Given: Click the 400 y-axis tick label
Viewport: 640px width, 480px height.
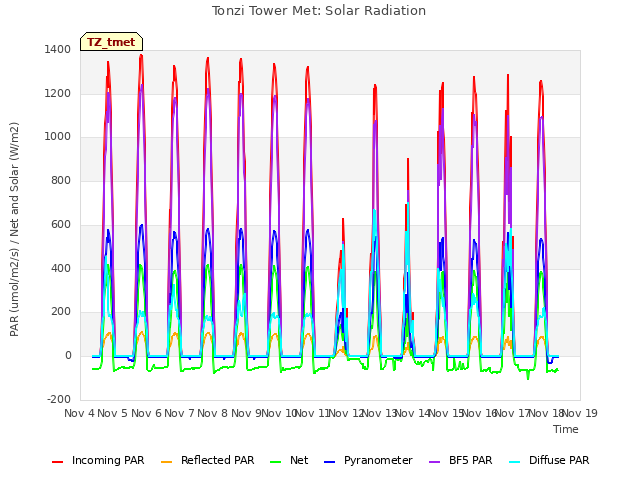Looking at the screenshot, I should [x=61, y=269].
